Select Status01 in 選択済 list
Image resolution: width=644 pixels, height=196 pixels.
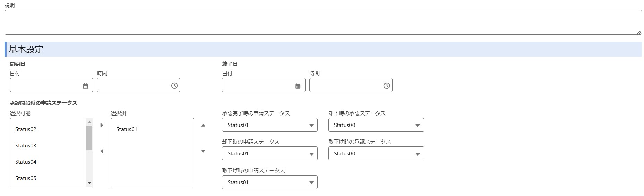coord(152,129)
